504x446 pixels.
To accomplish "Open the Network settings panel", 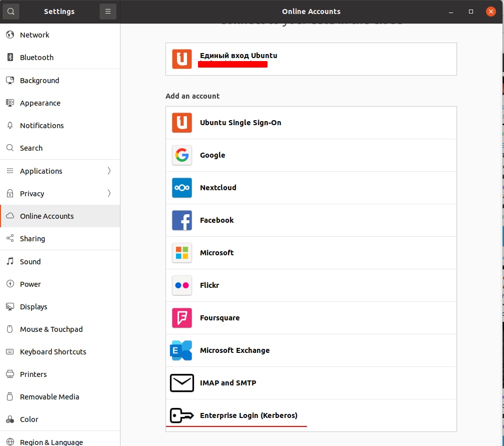I will 60,35.
